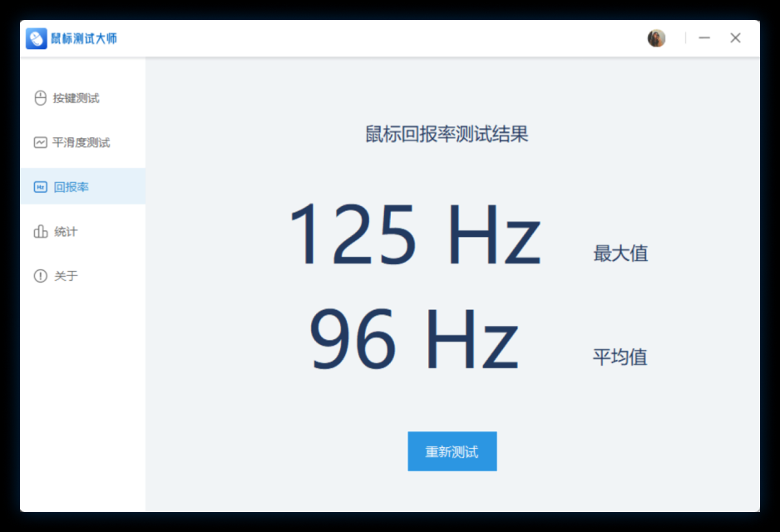780x532 pixels.
Task: Click the 最大值 label
Action: 620,253
